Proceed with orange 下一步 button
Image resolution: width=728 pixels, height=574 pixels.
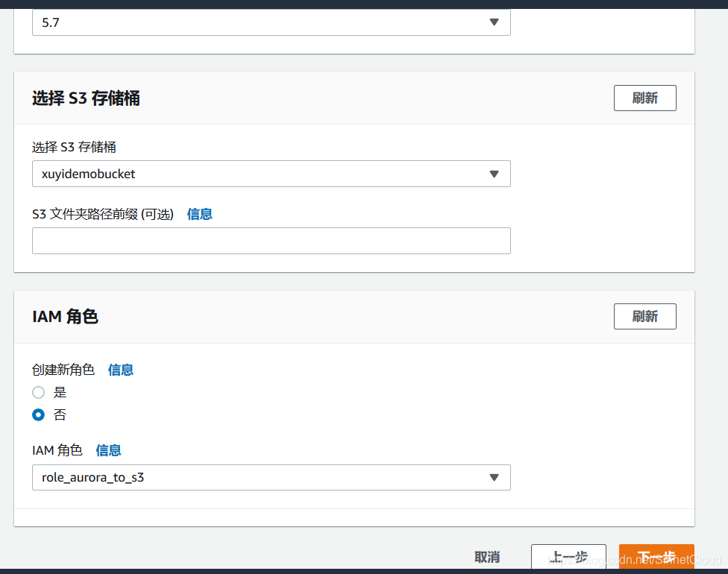tap(656, 556)
